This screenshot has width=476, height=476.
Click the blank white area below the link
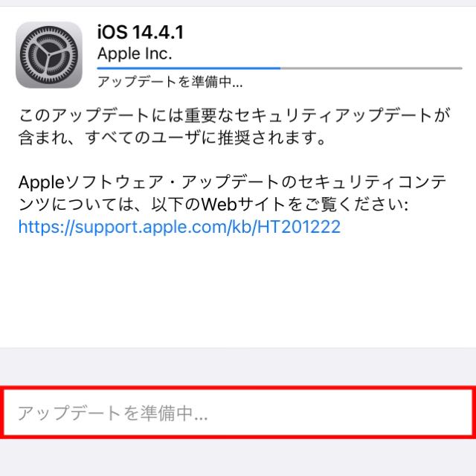pyautogui.click(x=238, y=292)
